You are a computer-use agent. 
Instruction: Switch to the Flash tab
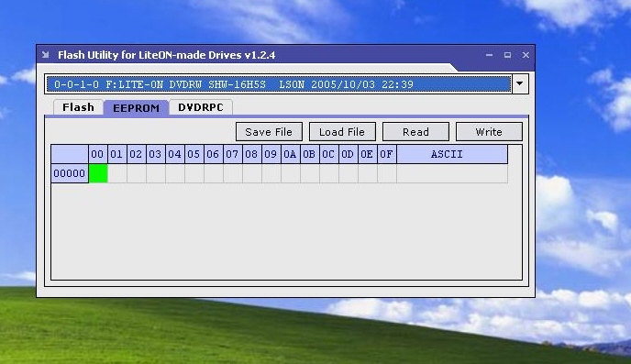coord(78,107)
